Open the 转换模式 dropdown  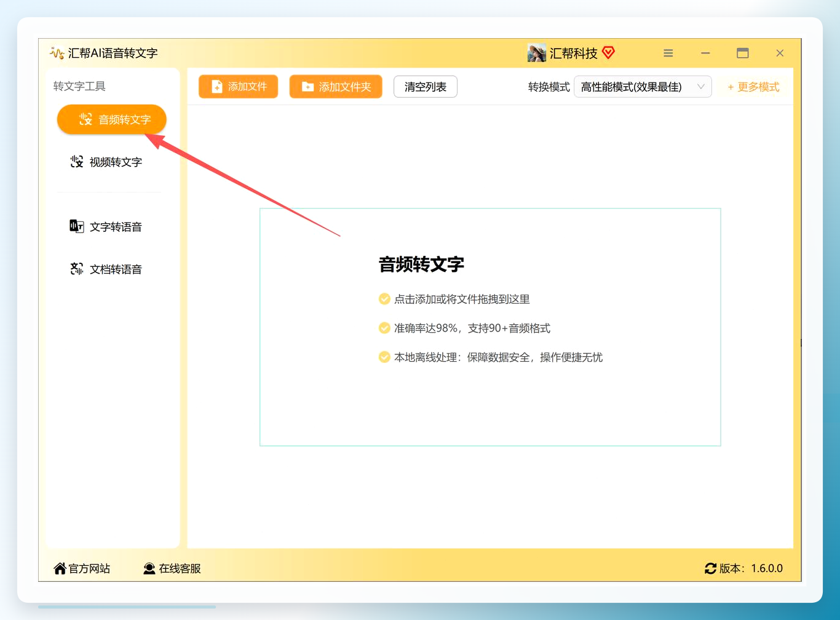tap(643, 87)
